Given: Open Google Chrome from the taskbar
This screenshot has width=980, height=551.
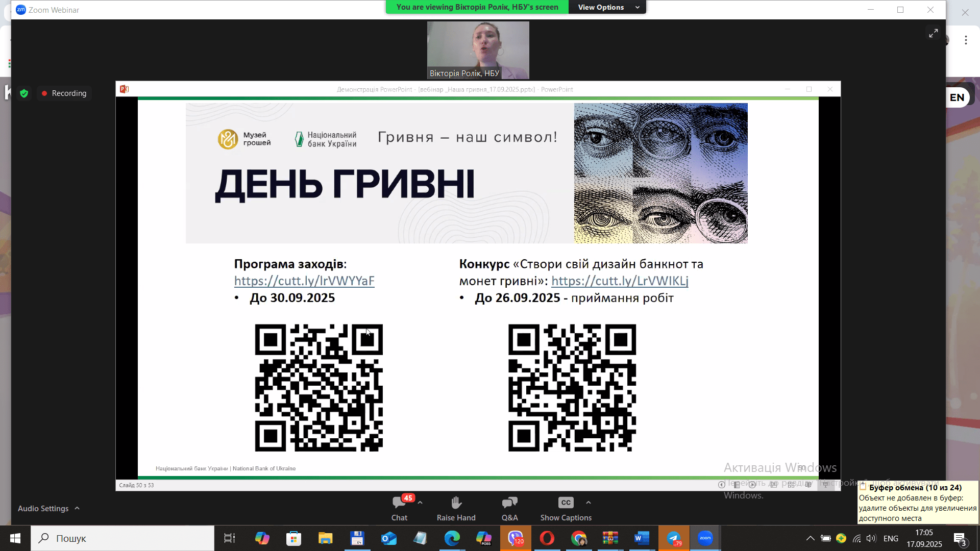Looking at the screenshot, I should (x=579, y=538).
